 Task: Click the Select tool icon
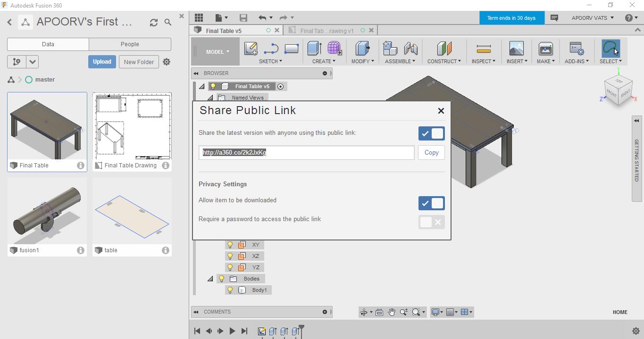[611, 48]
